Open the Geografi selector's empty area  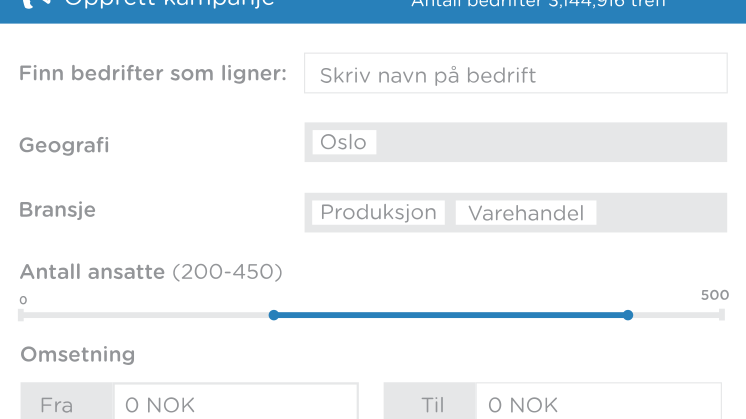pyautogui.click(x=551, y=142)
